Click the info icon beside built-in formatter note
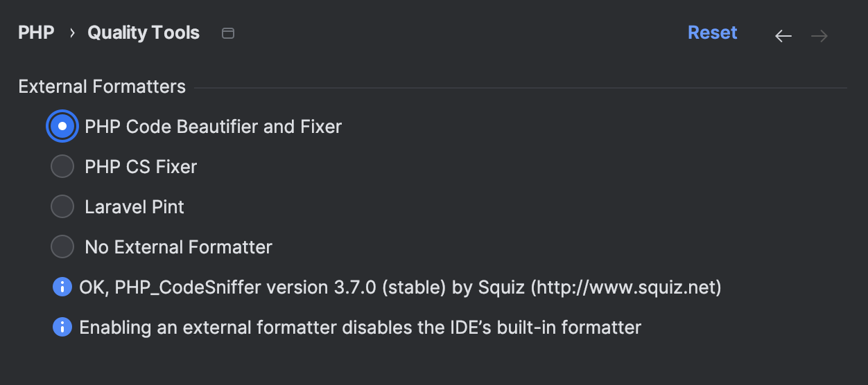 pos(62,327)
